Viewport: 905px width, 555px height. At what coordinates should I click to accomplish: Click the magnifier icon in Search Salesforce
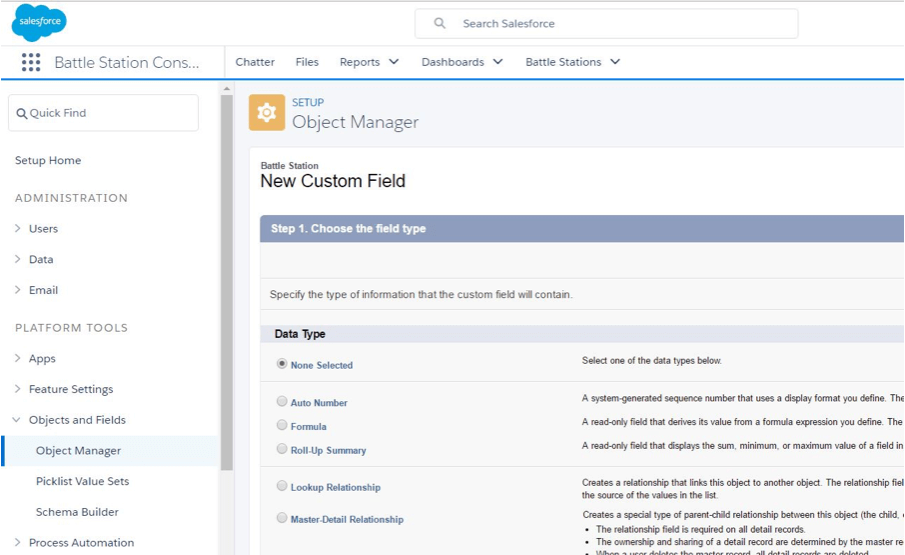click(440, 23)
